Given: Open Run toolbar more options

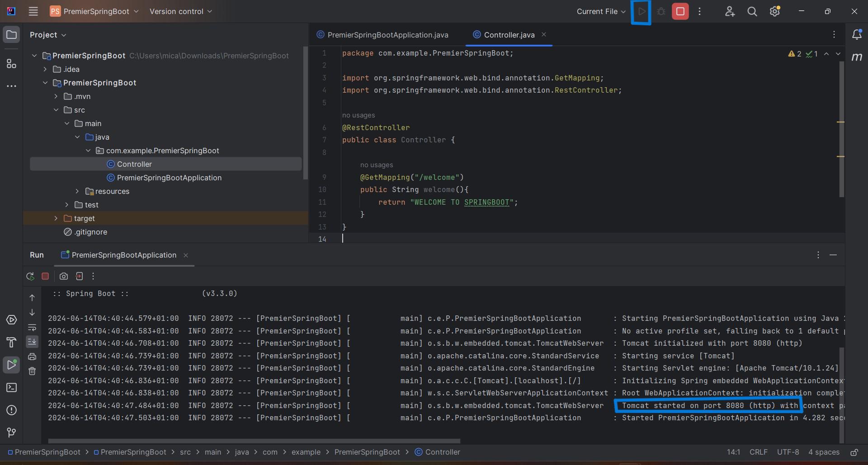Looking at the screenshot, I should 93,276.
